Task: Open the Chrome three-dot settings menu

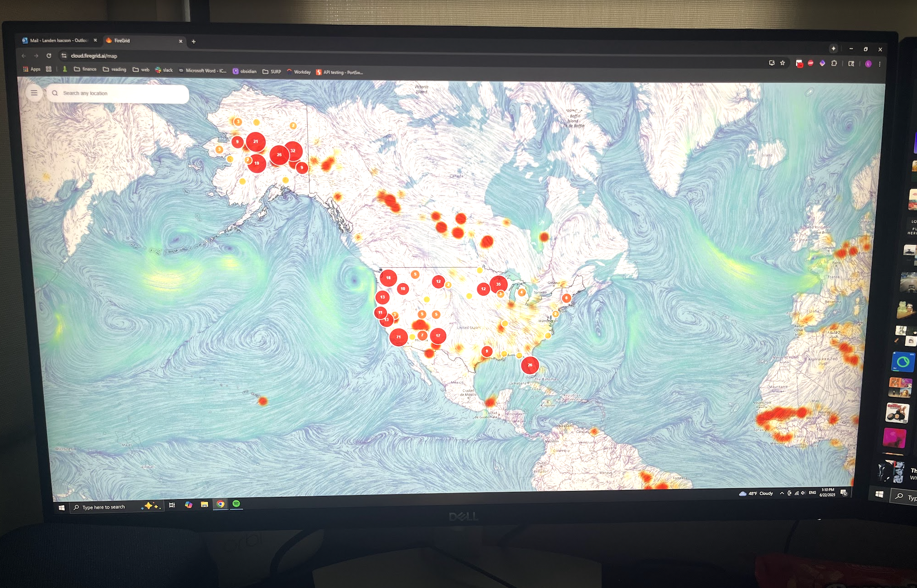Action: [x=880, y=63]
